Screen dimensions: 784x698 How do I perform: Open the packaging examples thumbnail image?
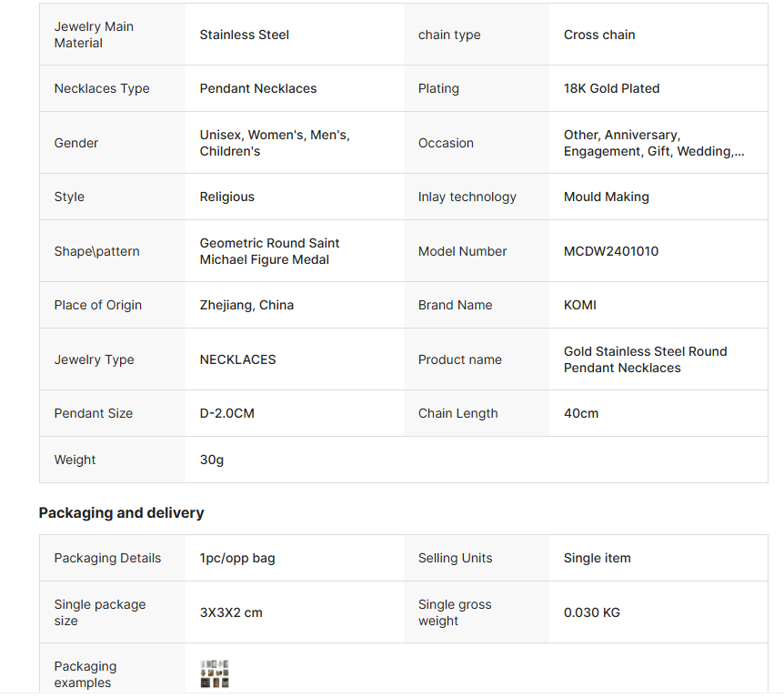(x=215, y=674)
